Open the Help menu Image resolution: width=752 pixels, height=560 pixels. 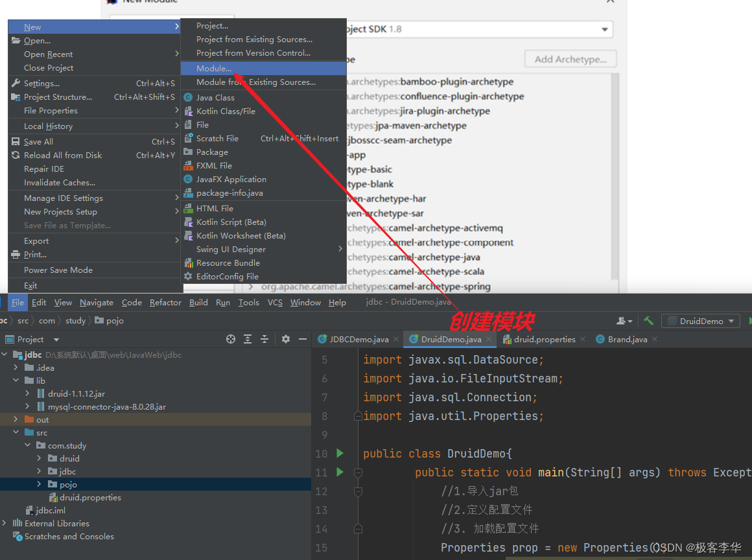point(337,303)
